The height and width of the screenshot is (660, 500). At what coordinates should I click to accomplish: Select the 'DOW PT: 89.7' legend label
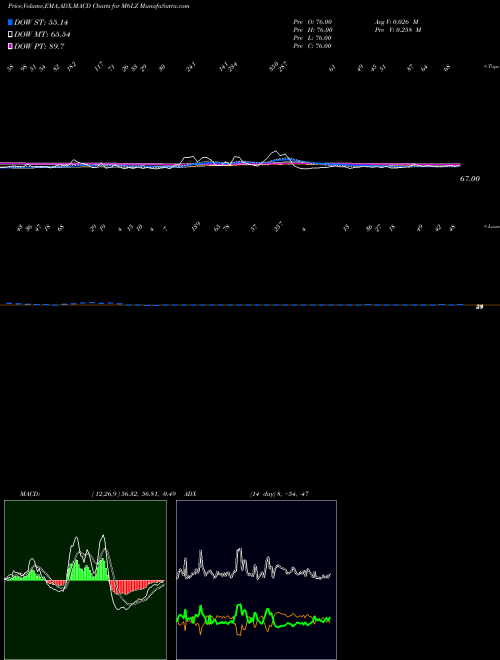click(x=39, y=46)
